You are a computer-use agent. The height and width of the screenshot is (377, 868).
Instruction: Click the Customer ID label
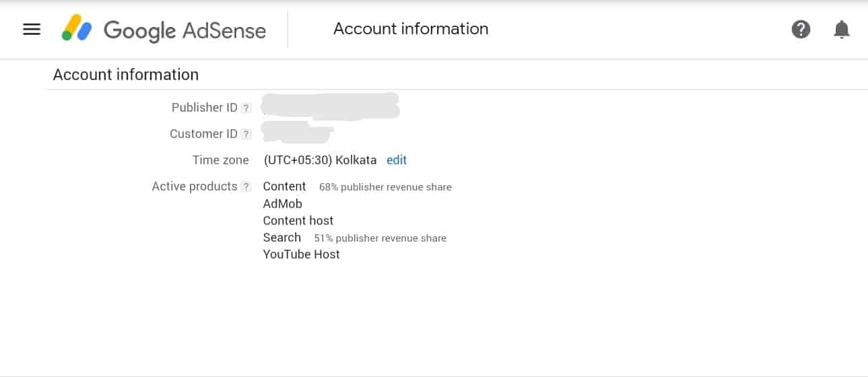204,134
